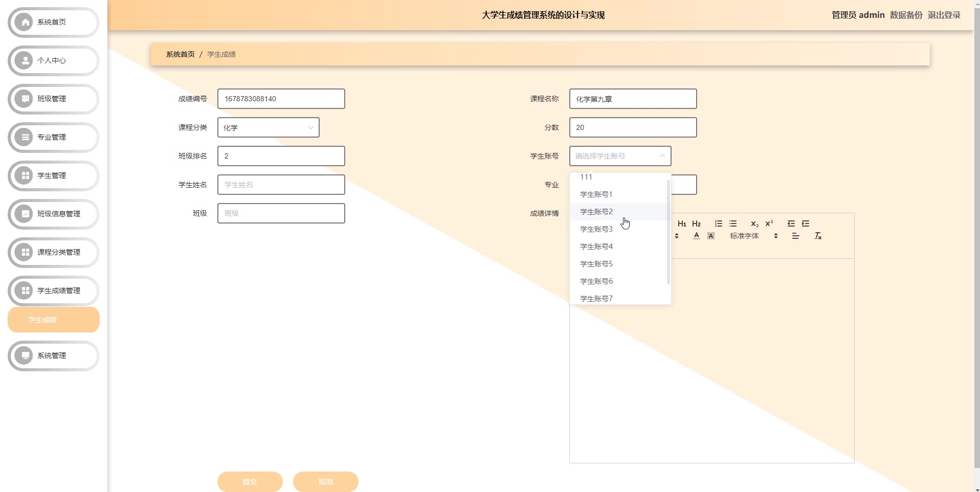Apply subscript formatting
This screenshot has width=980, height=492.
pyautogui.click(x=754, y=223)
